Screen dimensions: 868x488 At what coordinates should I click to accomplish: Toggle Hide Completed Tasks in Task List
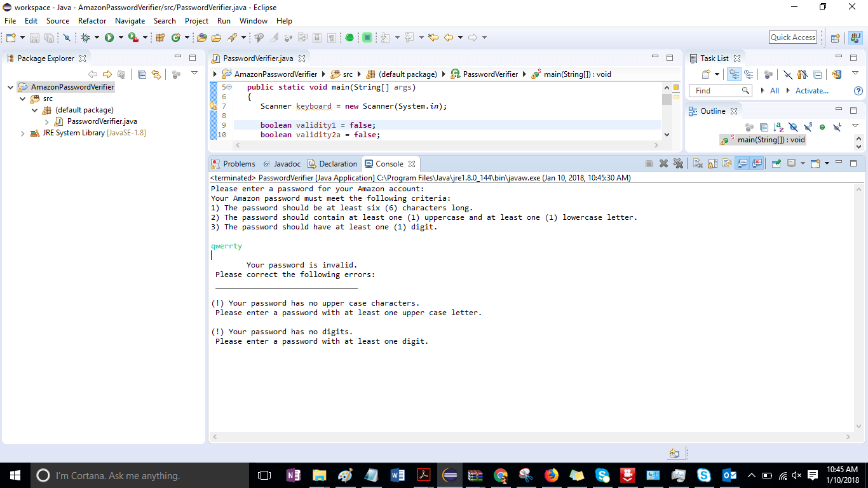pos(788,74)
